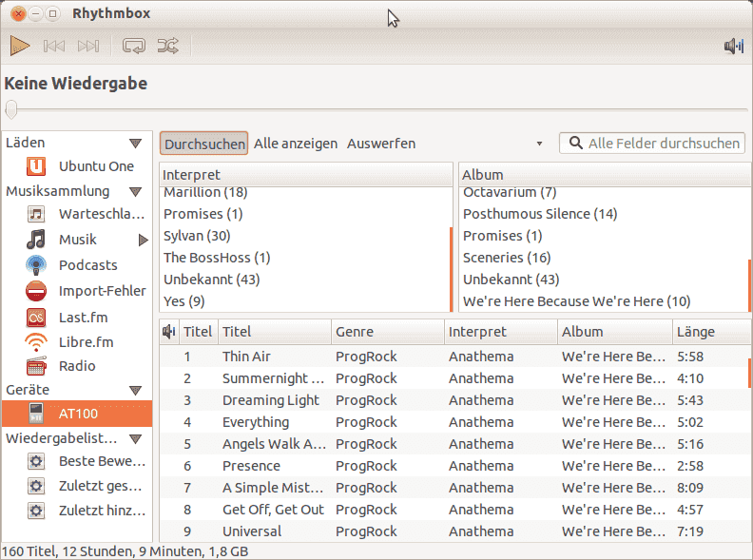Sort tracks by Genre column header
Screen dimensions: 753x560
[388, 332]
